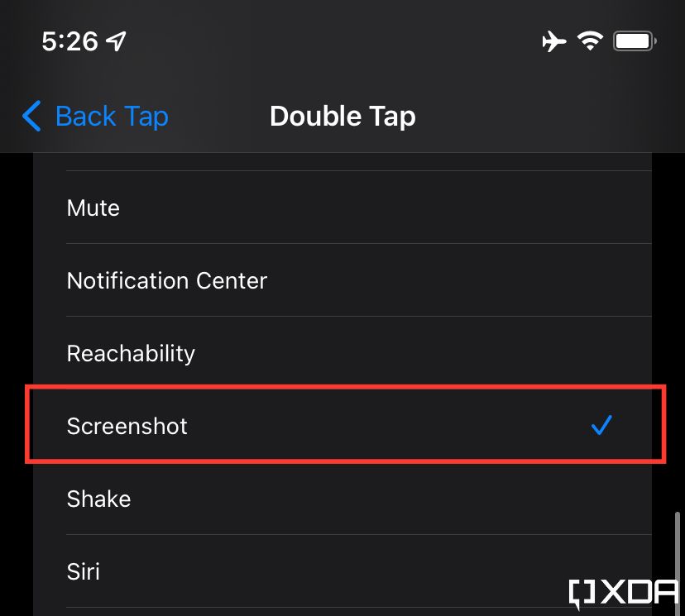
Task: Tap Back Tap text in the navigation bar
Action: click(112, 117)
